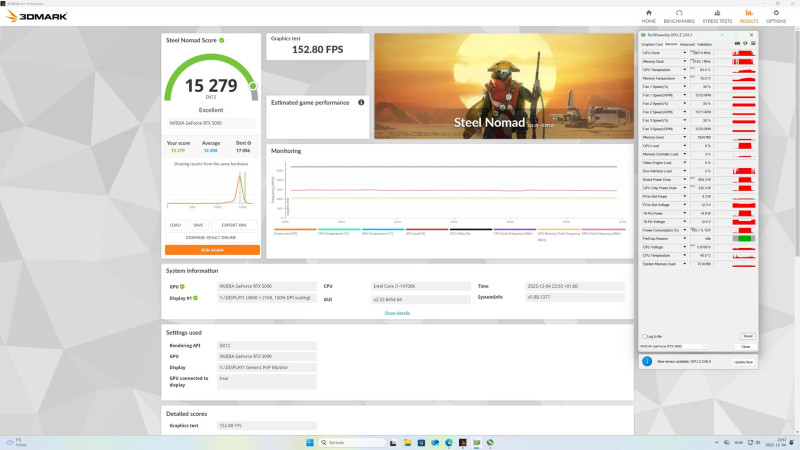800x450 pixels.
Task: Open File Explorer from the taskbar
Action: (x=408, y=442)
